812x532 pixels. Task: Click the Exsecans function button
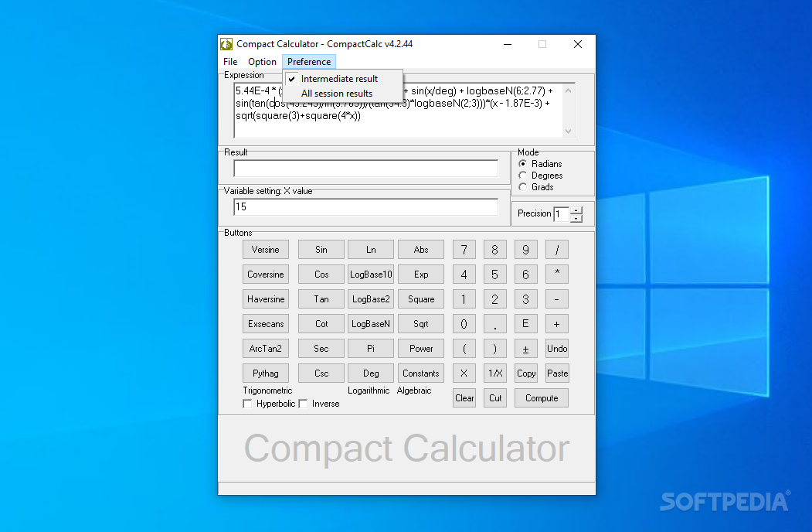click(266, 324)
